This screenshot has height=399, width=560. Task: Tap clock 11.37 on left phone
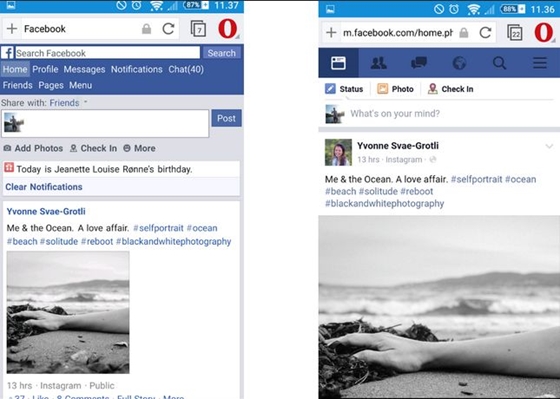point(226,5)
